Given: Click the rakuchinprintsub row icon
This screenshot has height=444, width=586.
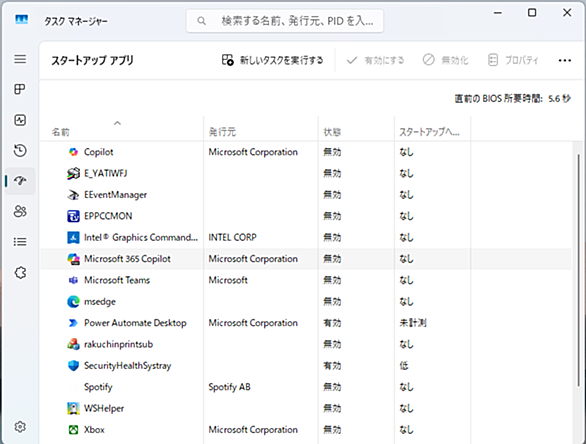Looking at the screenshot, I should click(x=73, y=344).
